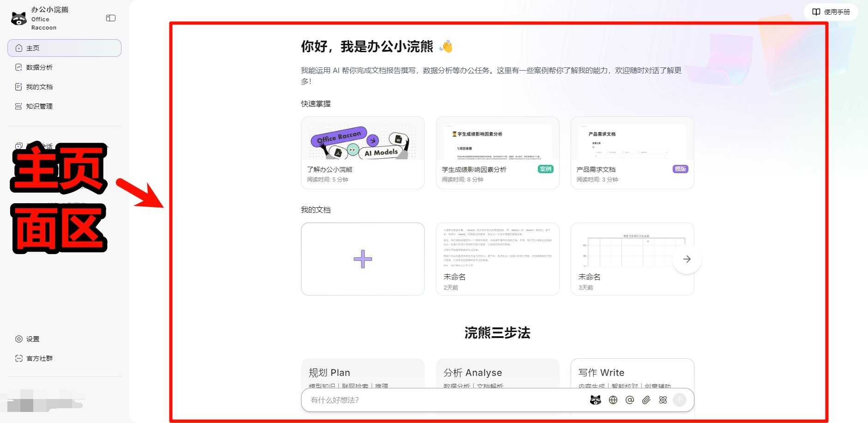Open the 使用手册 user manual

point(830,12)
